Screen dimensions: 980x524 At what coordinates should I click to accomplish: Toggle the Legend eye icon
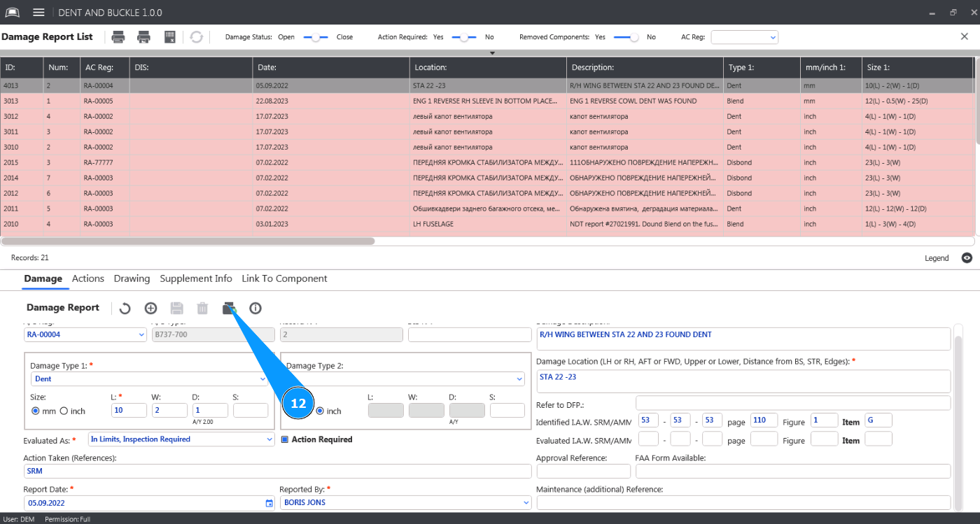pyautogui.click(x=967, y=258)
